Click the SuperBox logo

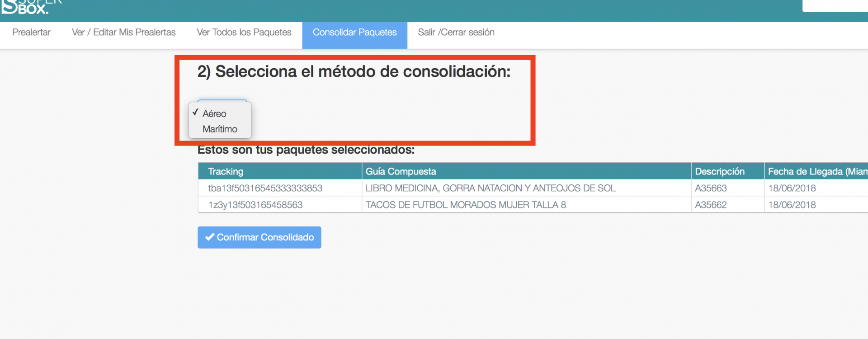tap(31, 7)
